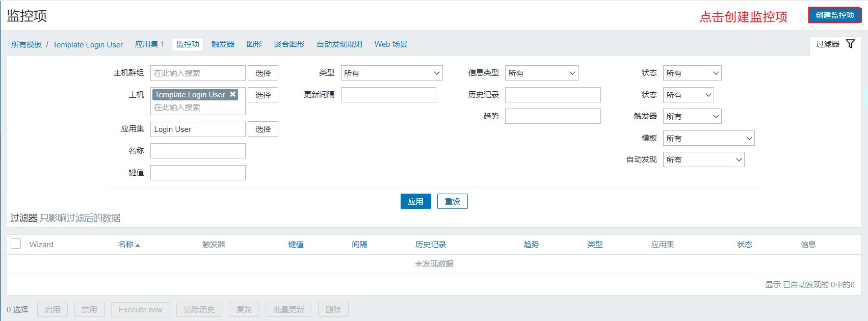Remove Template Login User tag with X
Screen dimensions: 868x321
(x=232, y=94)
